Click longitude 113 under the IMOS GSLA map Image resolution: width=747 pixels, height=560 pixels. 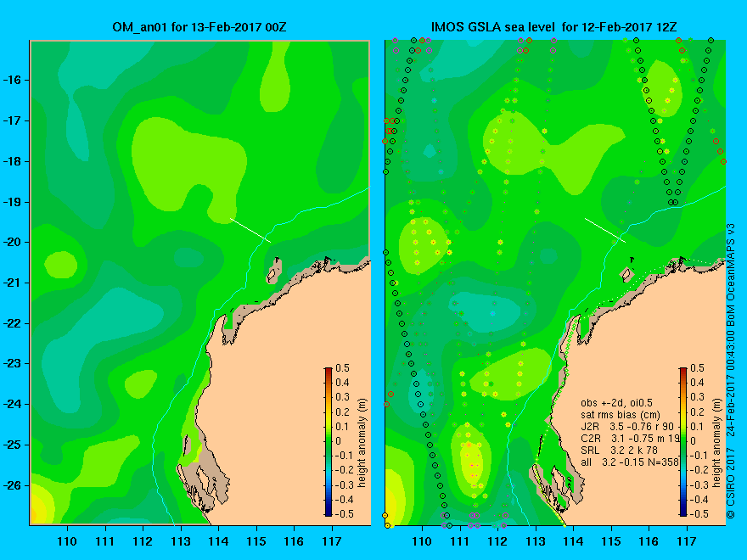(536, 541)
